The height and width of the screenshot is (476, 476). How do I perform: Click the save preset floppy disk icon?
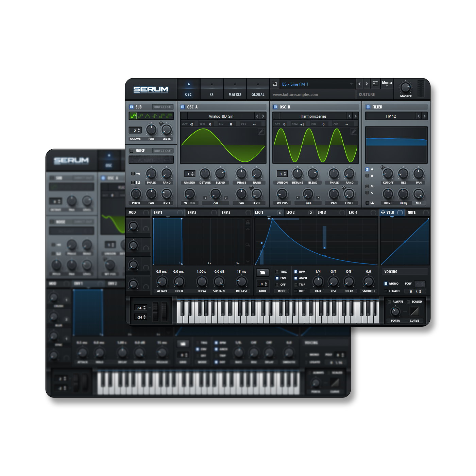pyautogui.click(x=275, y=84)
